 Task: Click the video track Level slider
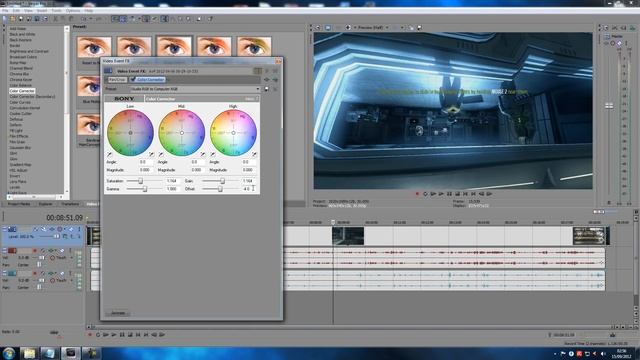(x=56, y=236)
